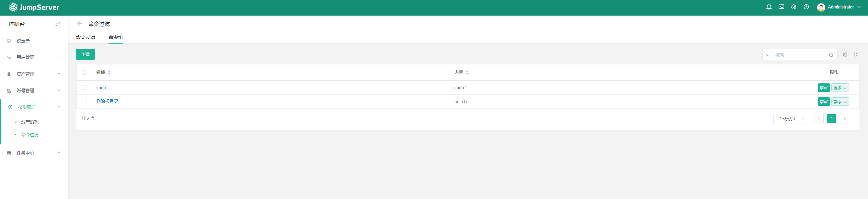This screenshot has height=199, width=868.
Task: Open the 更多 dropdown for sudo row
Action: (x=840, y=88)
